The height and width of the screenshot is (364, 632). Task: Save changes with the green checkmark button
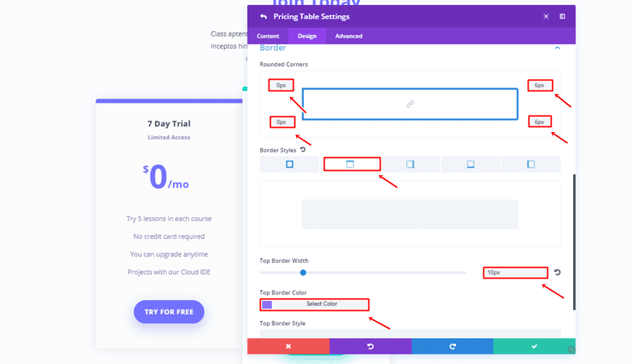pyautogui.click(x=534, y=346)
